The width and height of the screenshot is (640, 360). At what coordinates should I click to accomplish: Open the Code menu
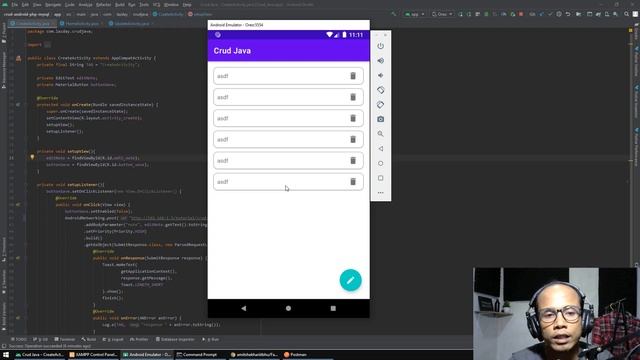pos(70,5)
